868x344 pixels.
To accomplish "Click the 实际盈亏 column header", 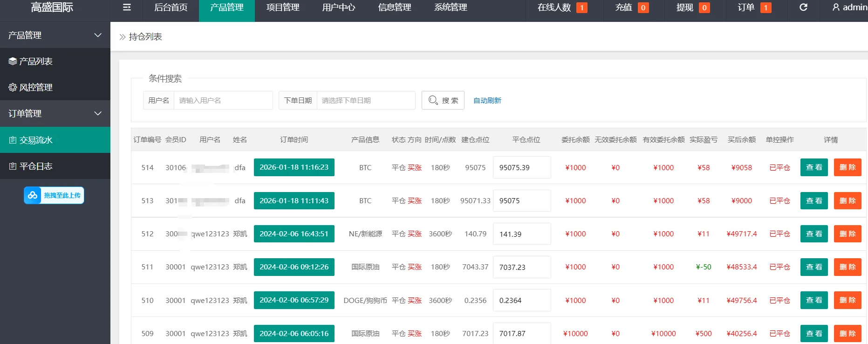I will coord(704,140).
